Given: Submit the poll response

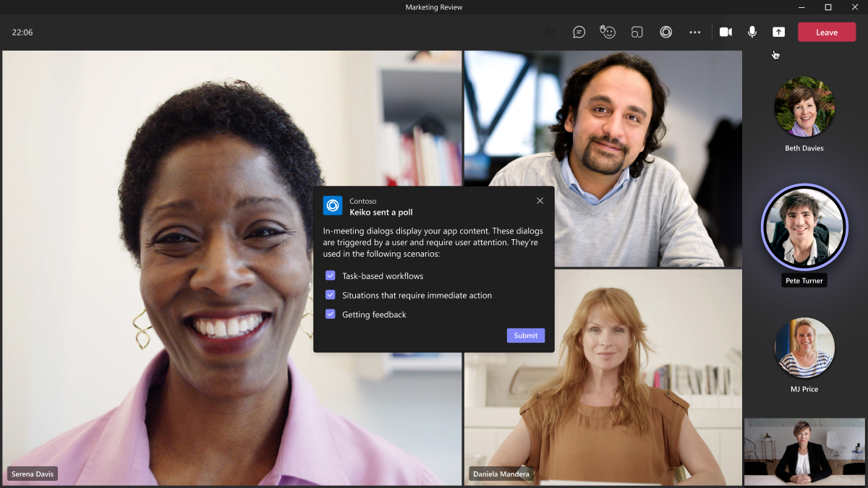Looking at the screenshot, I should (x=525, y=335).
